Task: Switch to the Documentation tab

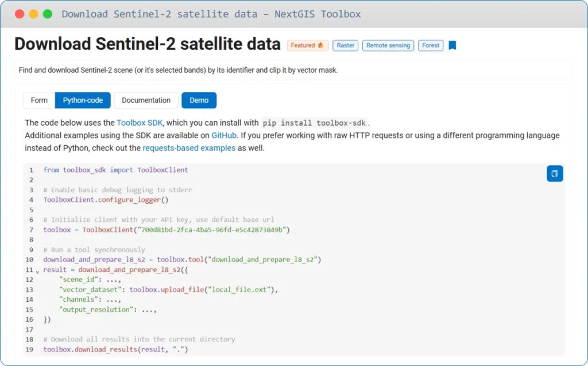Action: [x=146, y=100]
